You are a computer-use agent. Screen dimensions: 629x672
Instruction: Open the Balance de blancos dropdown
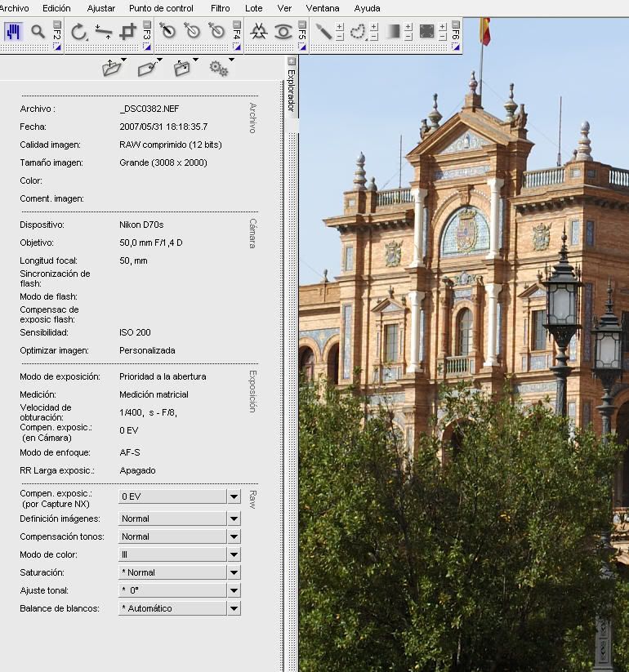point(234,608)
